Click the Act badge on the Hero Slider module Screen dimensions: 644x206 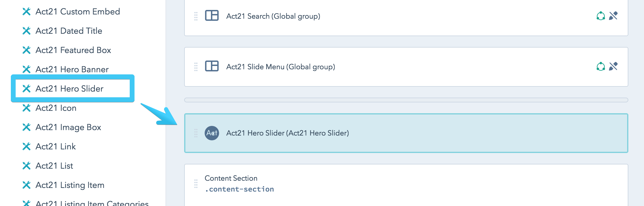pos(212,133)
